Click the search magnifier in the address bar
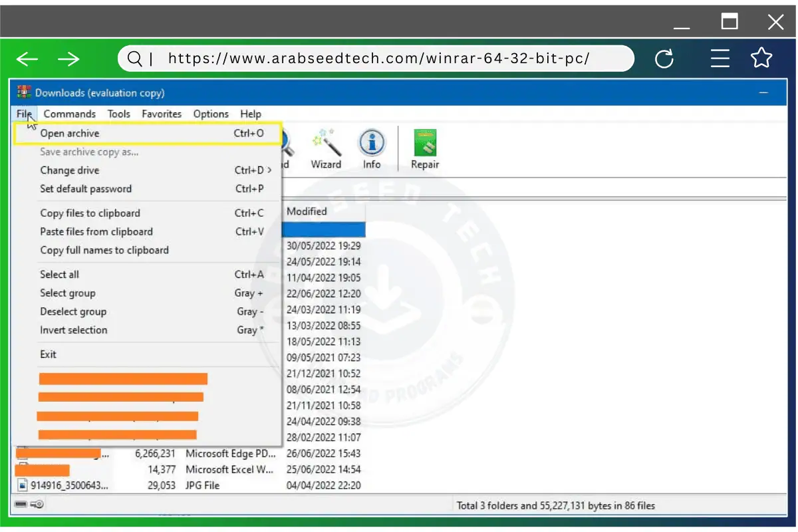798x532 pixels. pyautogui.click(x=135, y=59)
